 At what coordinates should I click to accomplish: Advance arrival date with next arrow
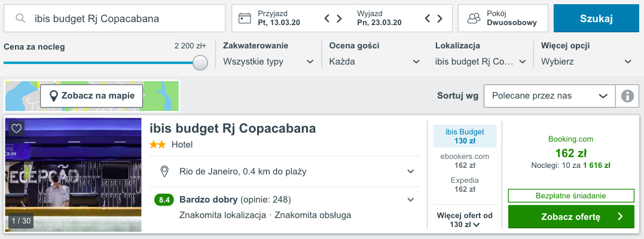pos(339,19)
